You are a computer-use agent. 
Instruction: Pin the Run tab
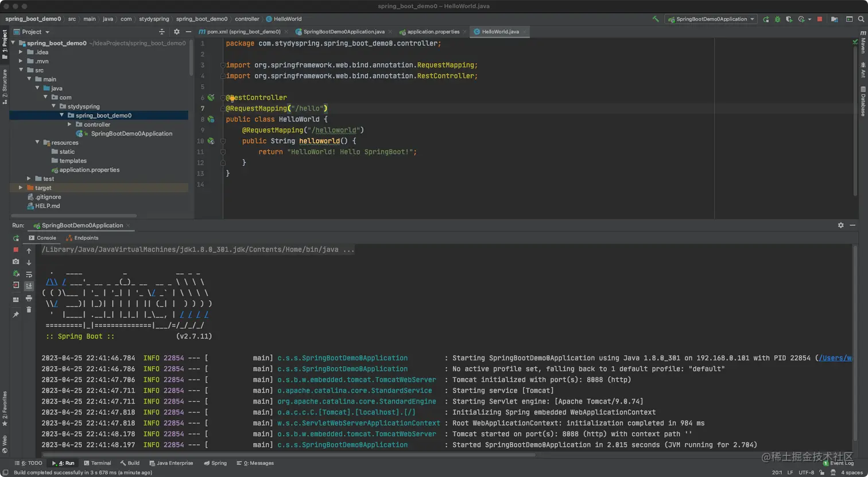click(x=16, y=315)
